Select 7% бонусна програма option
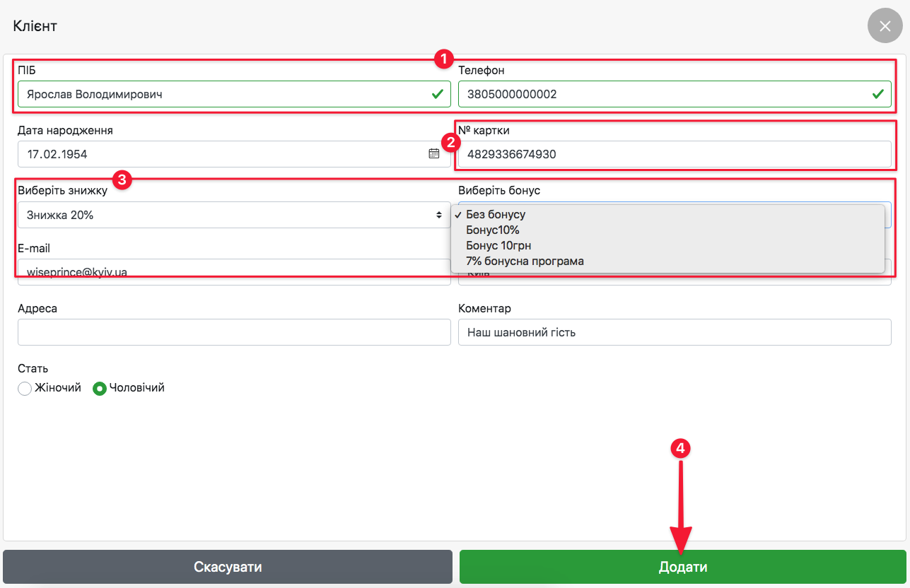This screenshot has height=588, width=910. click(525, 261)
